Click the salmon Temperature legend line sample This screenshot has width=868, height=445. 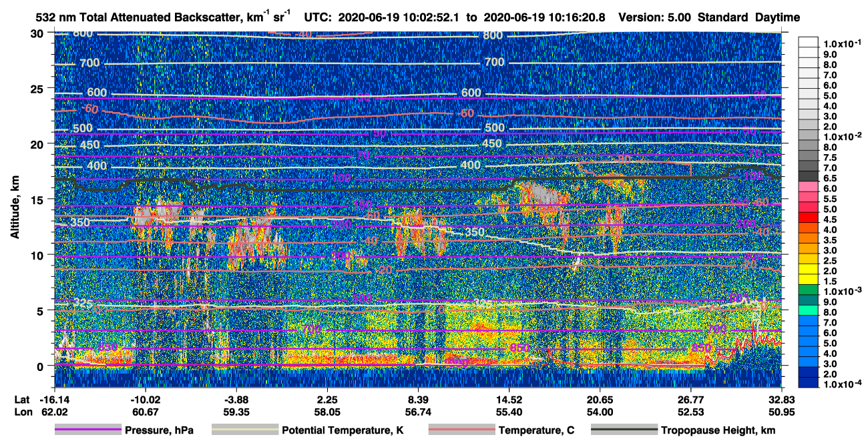tap(461, 430)
